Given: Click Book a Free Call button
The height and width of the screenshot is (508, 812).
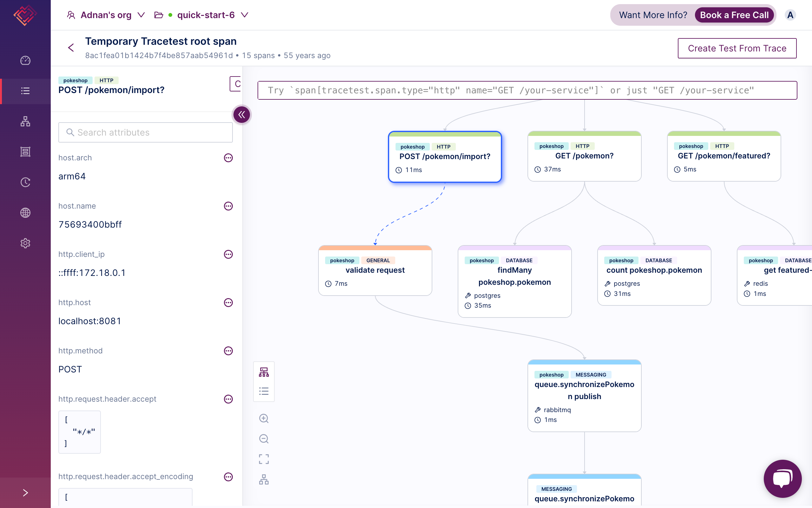Looking at the screenshot, I should click(734, 15).
